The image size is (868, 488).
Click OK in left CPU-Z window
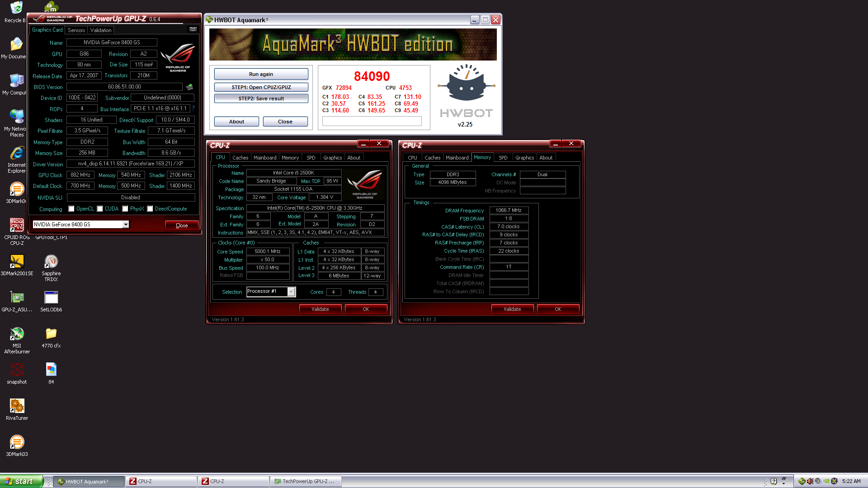(366, 309)
